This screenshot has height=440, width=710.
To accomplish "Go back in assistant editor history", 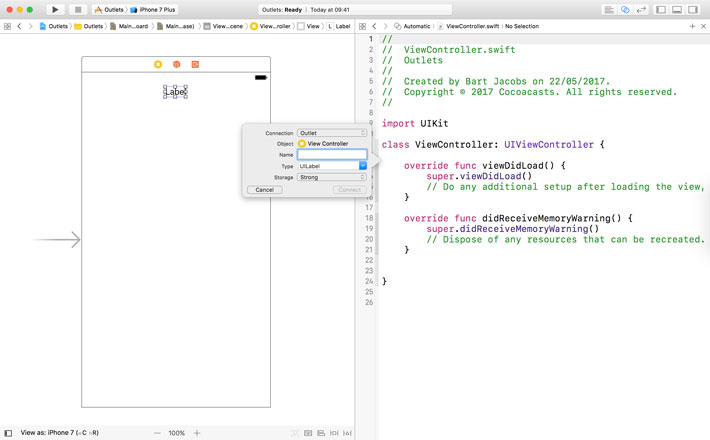I will coord(374,26).
